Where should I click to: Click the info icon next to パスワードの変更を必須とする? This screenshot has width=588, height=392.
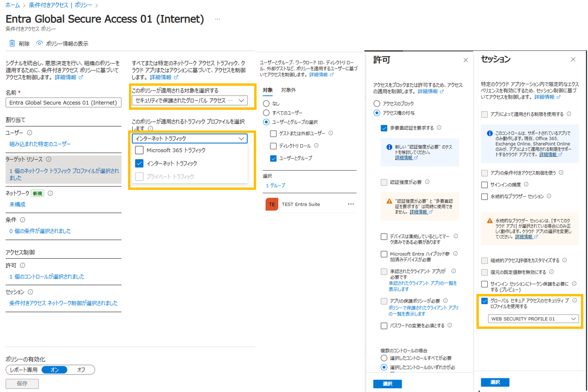[450, 325]
